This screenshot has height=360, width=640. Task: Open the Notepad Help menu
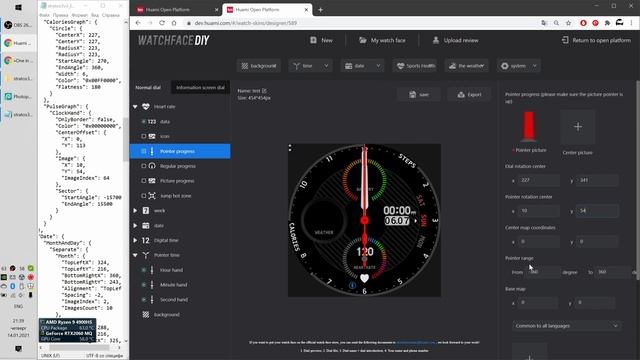tap(111, 15)
